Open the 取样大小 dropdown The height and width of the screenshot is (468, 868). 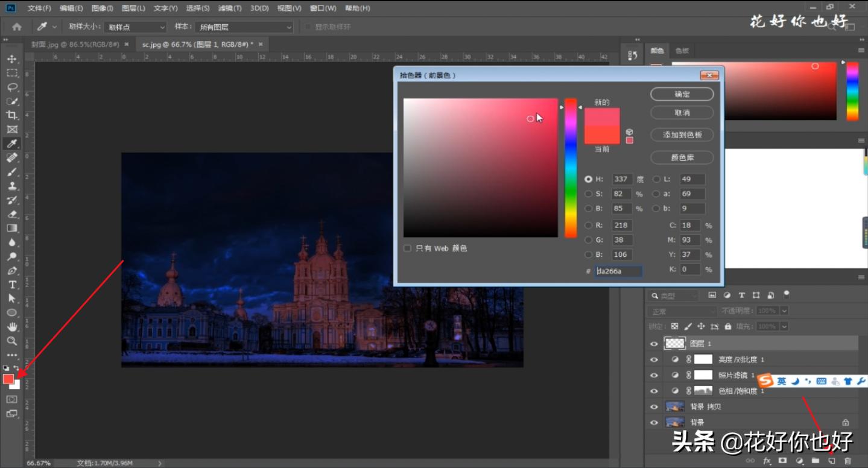135,27
